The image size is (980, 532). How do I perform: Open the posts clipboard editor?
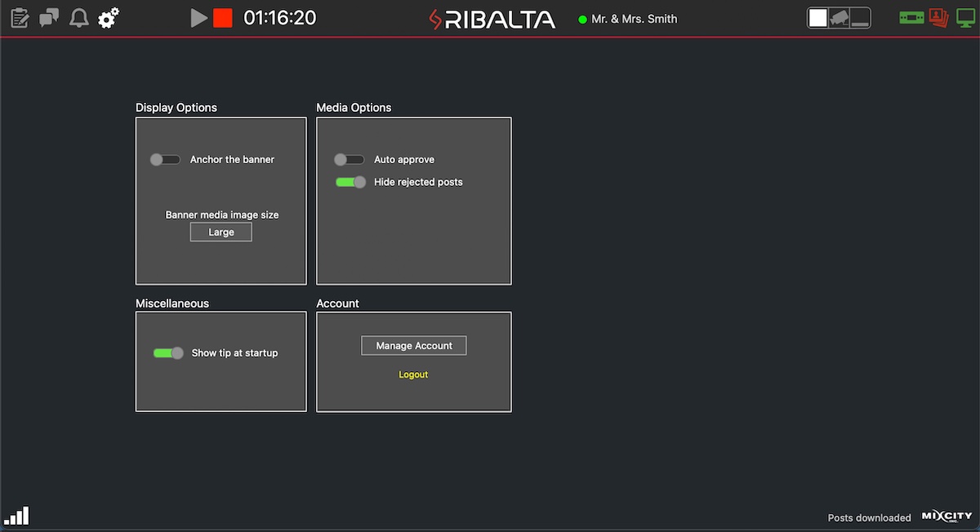click(x=19, y=17)
